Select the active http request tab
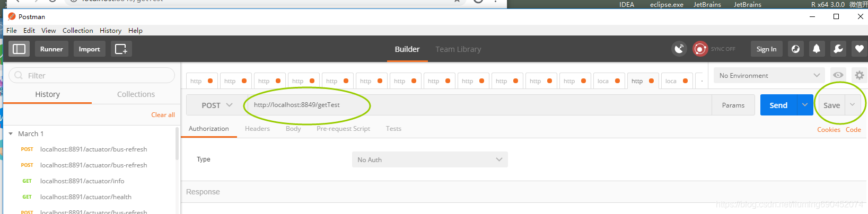The height and width of the screenshot is (214, 868). click(643, 81)
